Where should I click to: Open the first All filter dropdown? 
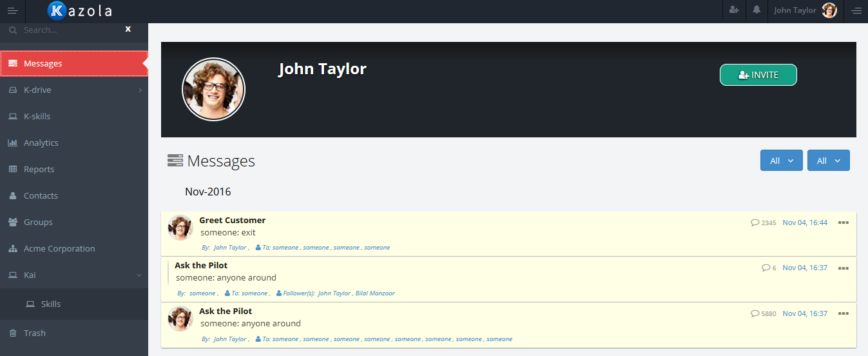click(x=782, y=161)
